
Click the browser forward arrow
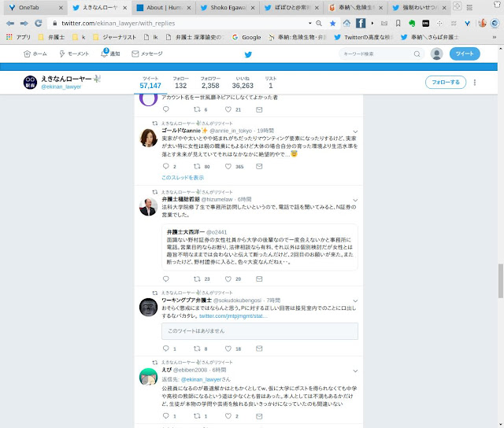click(24, 23)
